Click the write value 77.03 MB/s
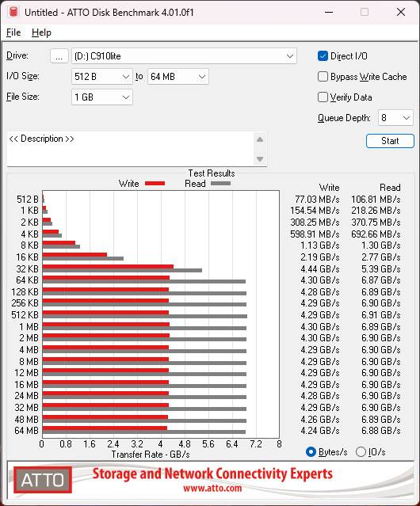The height and width of the screenshot is (506, 420). 317,200
